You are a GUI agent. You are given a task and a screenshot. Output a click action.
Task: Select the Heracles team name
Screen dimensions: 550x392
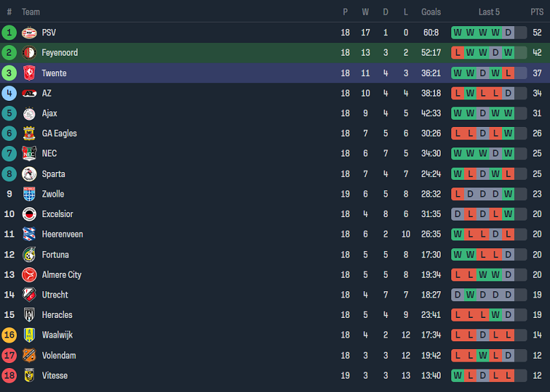57,315
